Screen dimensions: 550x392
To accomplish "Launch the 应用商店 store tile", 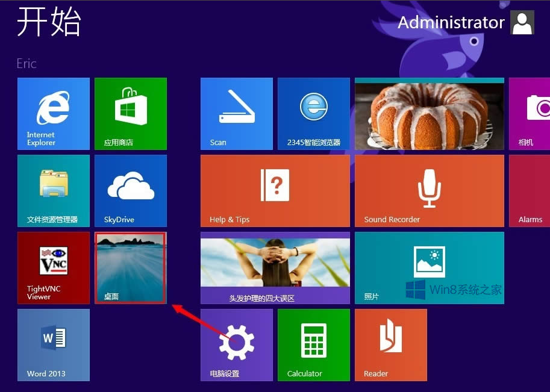I will [131, 114].
